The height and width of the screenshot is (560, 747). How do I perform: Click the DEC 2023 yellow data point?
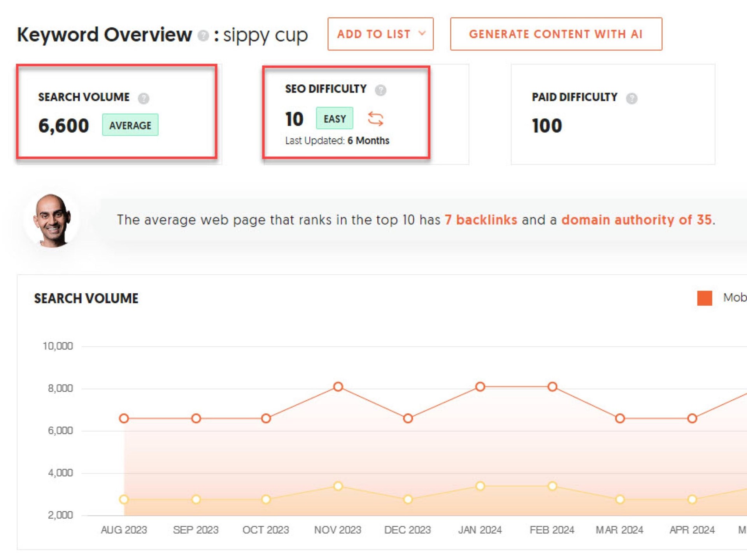click(408, 499)
